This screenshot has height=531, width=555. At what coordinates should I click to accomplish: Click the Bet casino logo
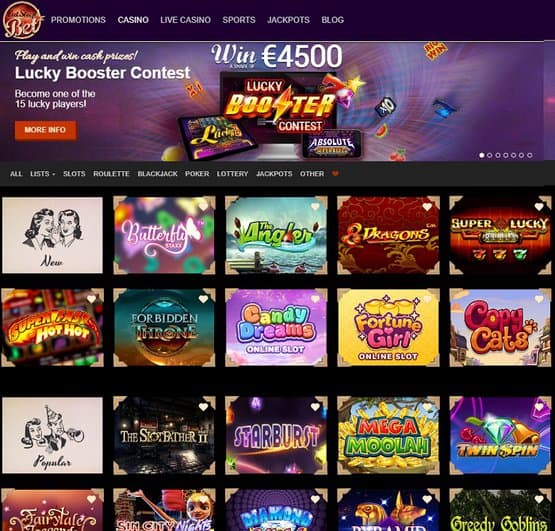[x=23, y=20]
